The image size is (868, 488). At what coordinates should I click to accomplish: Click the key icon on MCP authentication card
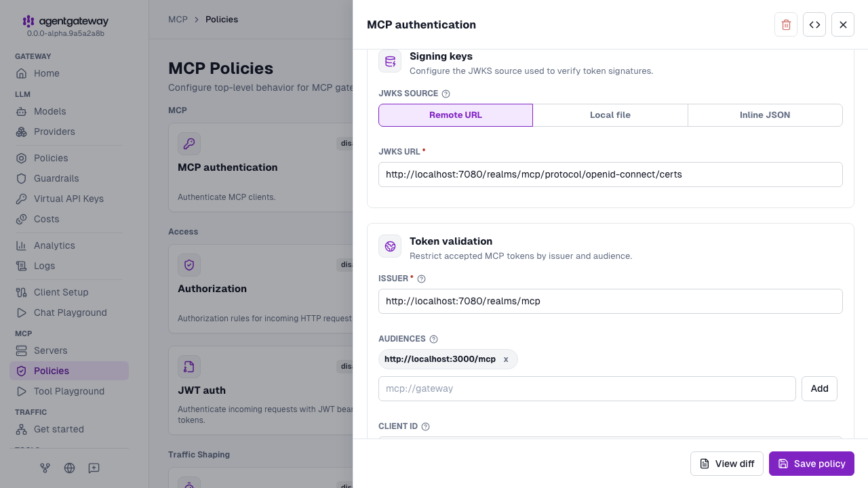coord(189,144)
